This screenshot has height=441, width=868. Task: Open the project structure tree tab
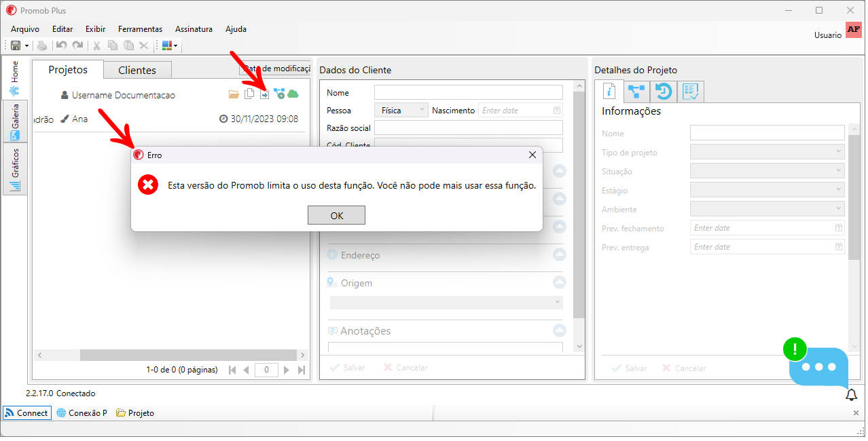pos(636,92)
